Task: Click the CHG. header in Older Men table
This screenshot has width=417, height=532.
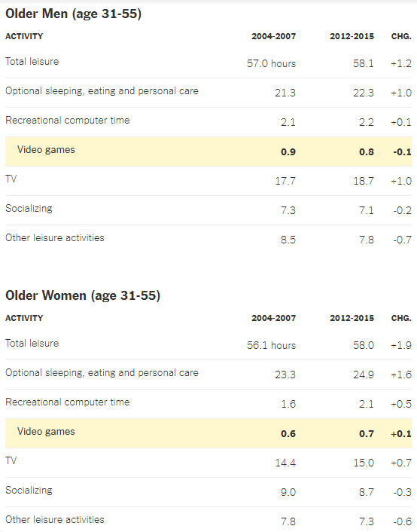Action: tap(401, 36)
